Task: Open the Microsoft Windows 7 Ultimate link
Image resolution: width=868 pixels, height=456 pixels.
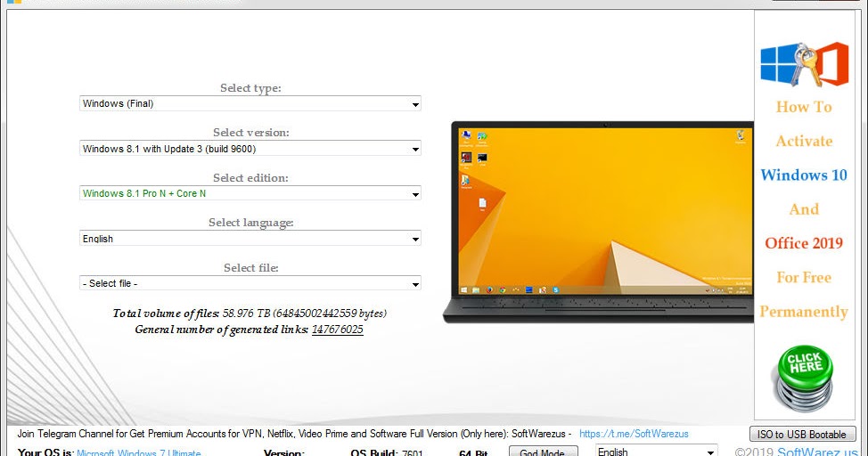Action: (x=138, y=452)
